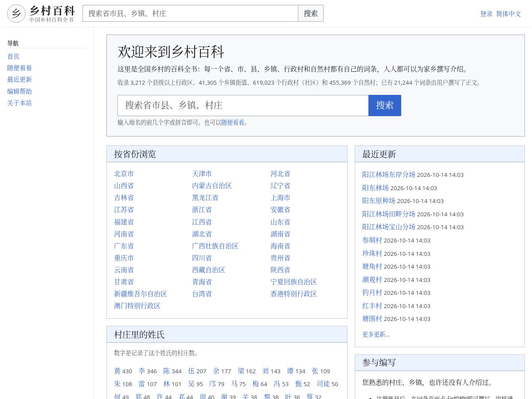Screen dimensions: 532x399
Task: Select 重庆市 link
Action: point(124,258)
